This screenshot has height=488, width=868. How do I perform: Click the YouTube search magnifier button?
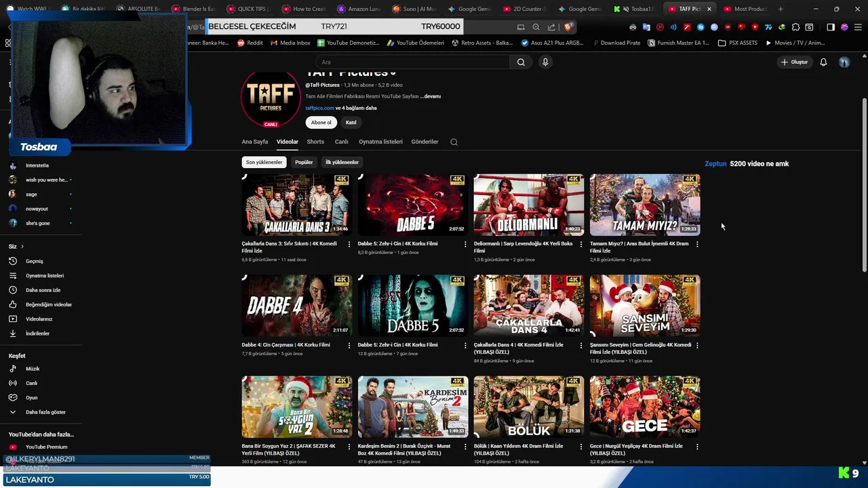click(521, 62)
